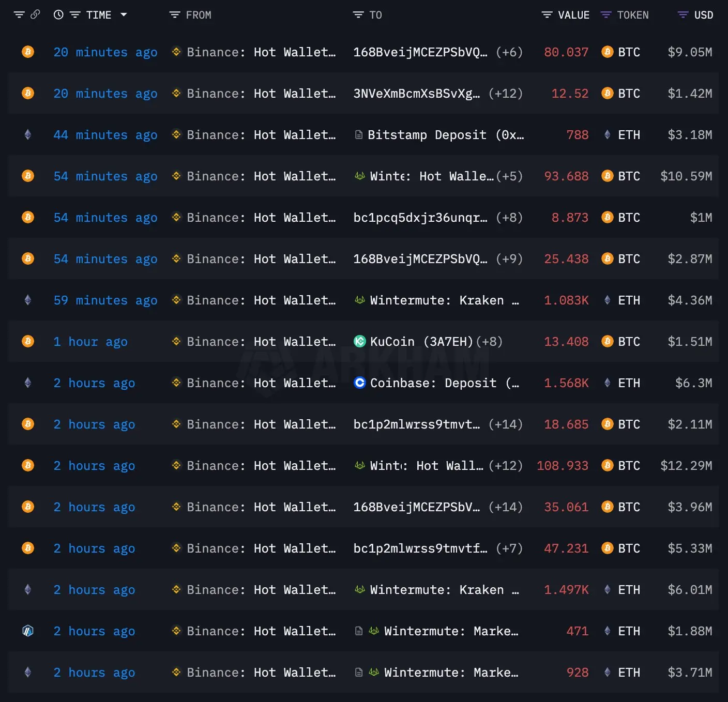The height and width of the screenshot is (702, 728).
Task: Expand the (+6) recipients badge
Action: click(509, 52)
